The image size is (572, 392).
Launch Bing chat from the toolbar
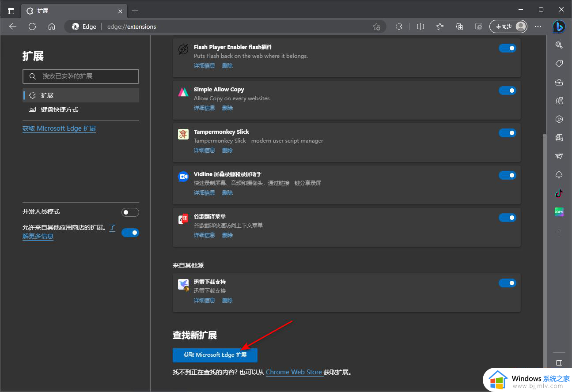(x=559, y=26)
